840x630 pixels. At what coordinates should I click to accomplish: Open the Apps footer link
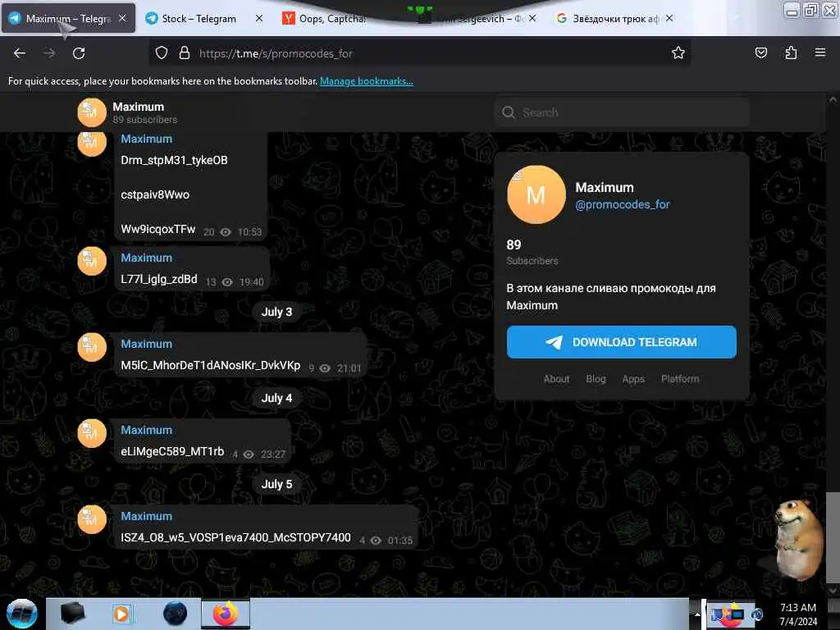coord(633,379)
